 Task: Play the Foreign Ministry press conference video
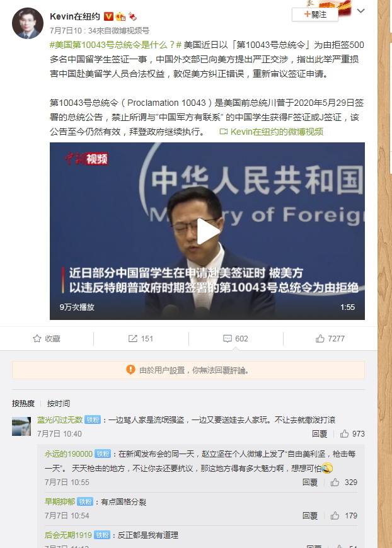tap(208, 231)
